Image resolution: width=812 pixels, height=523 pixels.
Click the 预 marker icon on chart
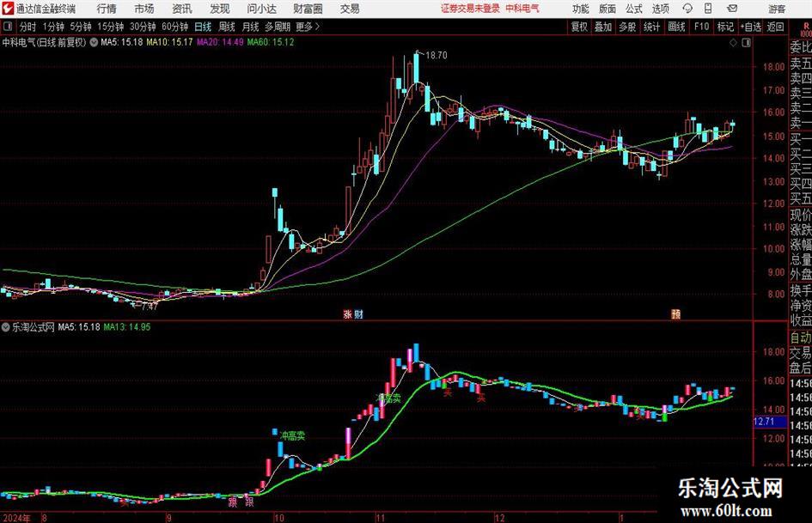coord(675,313)
